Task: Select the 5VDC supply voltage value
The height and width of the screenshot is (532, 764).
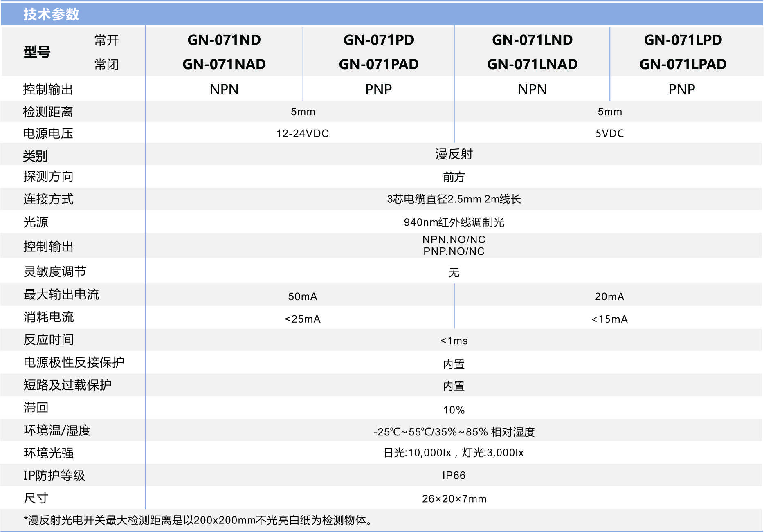Action: coord(609,134)
